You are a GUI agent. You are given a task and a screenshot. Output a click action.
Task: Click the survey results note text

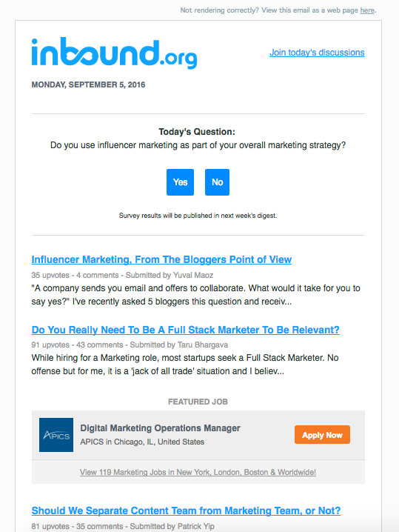(x=198, y=216)
